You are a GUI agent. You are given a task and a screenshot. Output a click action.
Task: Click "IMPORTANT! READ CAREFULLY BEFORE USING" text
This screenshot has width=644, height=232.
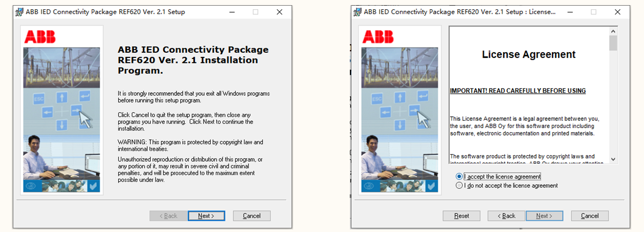518,91
